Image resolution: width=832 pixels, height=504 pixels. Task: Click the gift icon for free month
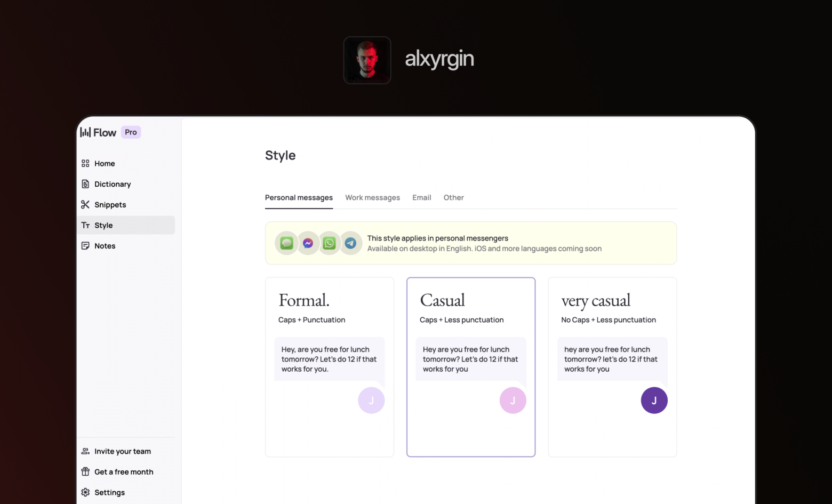pos(85,472)
